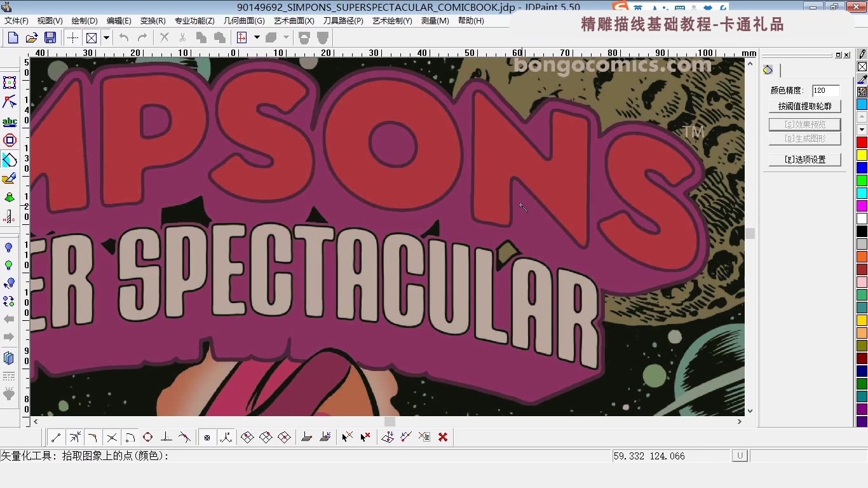This screenshot has width=868, height=488.
Task: Toggle the converging-arrows snap icon
Action: pos(75,437)
